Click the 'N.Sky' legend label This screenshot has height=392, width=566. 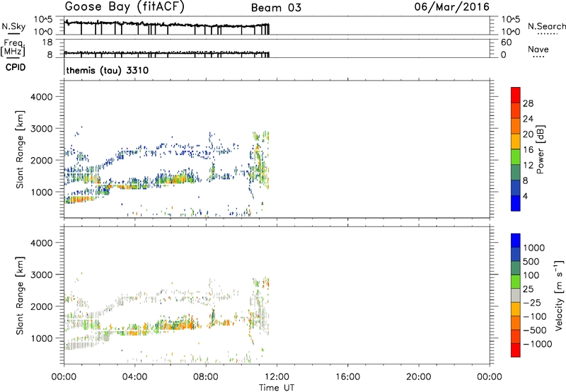tap(13, 26)
